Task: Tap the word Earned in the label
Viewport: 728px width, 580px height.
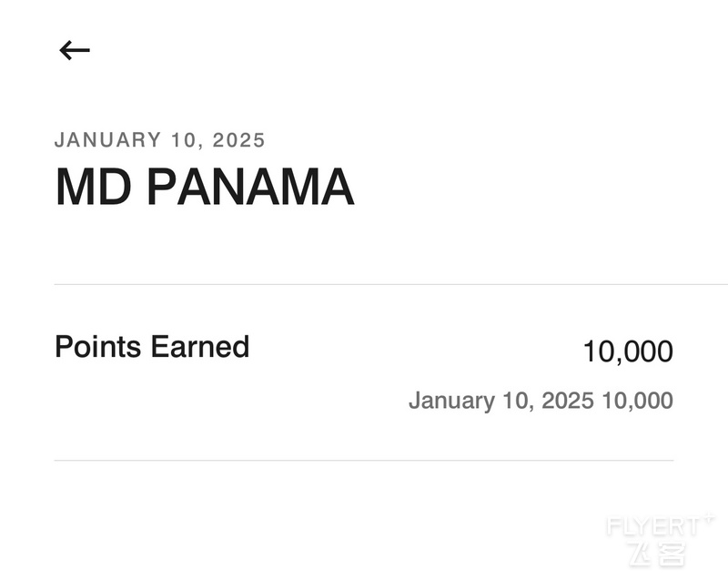Action: click(200, 346)
